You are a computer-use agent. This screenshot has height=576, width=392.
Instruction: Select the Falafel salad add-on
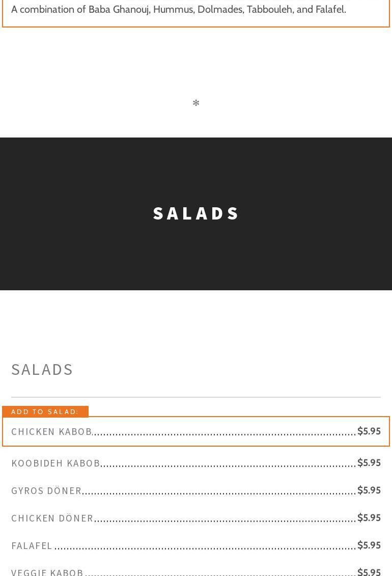32,545
